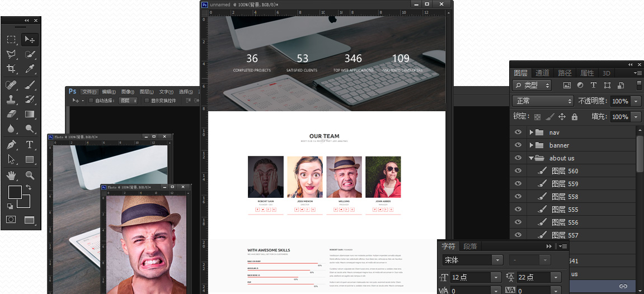
Task: Expand the 'banner' layer group
Action: tap(531, 145)
